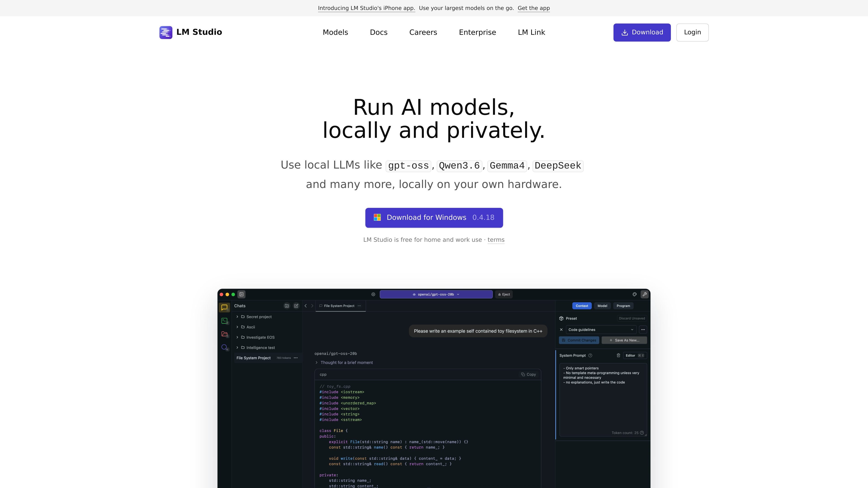The height and width of the screenshot is (488, 868).
Task: Open the Enterprise nav menu item
Action: 477,32
